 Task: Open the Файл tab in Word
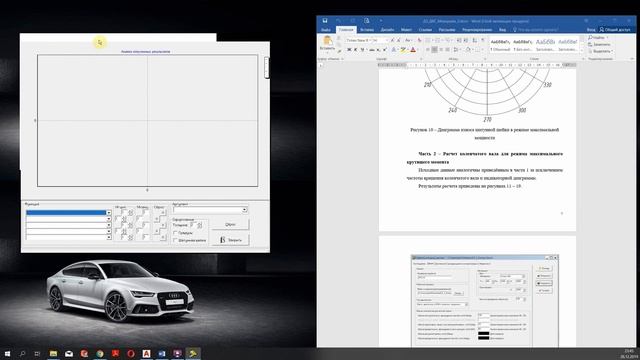(x=326, y=30)
